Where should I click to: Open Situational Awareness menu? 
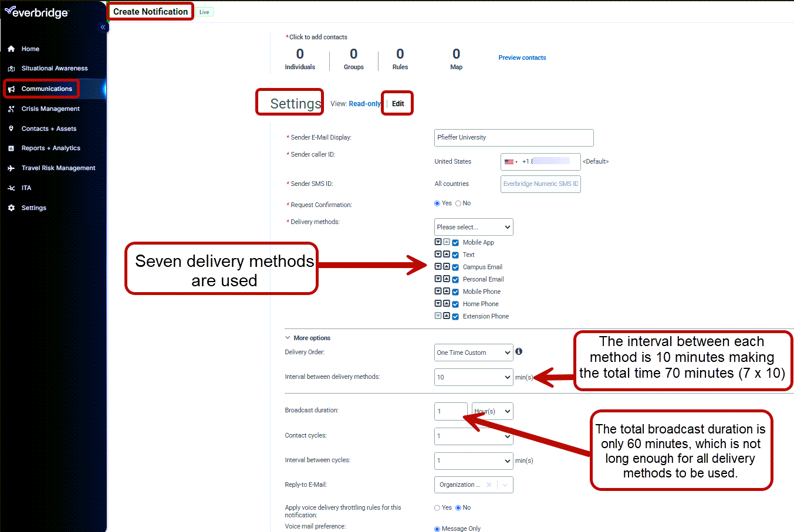click(x=55, y=69)
